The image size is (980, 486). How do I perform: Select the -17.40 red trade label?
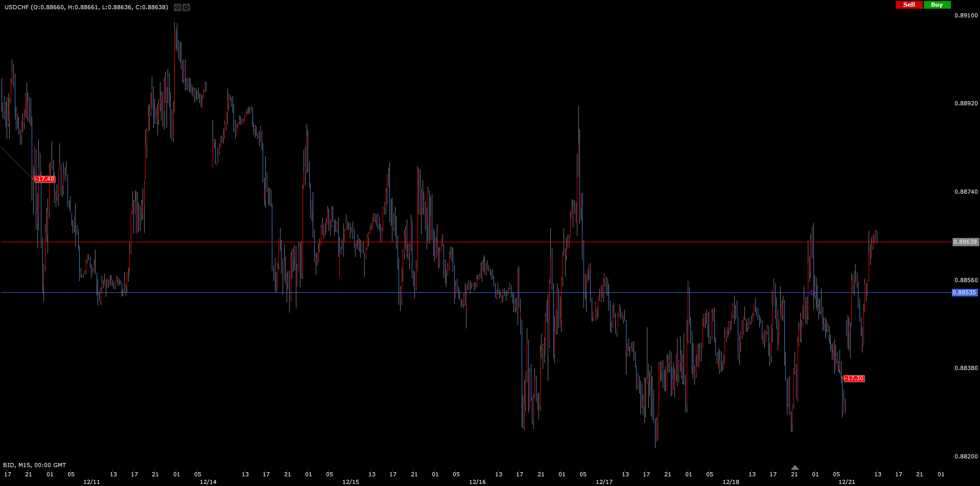click(x=45, y=179)
